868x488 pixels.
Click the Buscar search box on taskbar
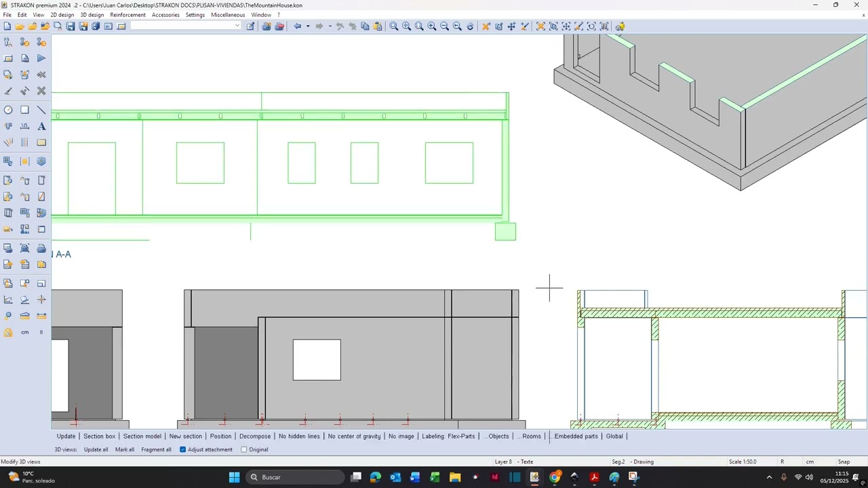[295, 477]
